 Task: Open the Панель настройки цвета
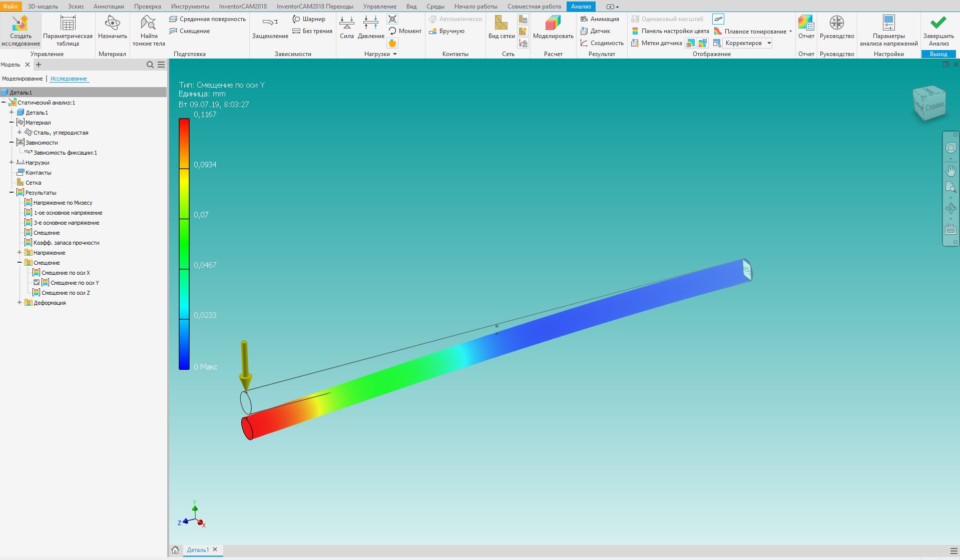tap(670, 31)
